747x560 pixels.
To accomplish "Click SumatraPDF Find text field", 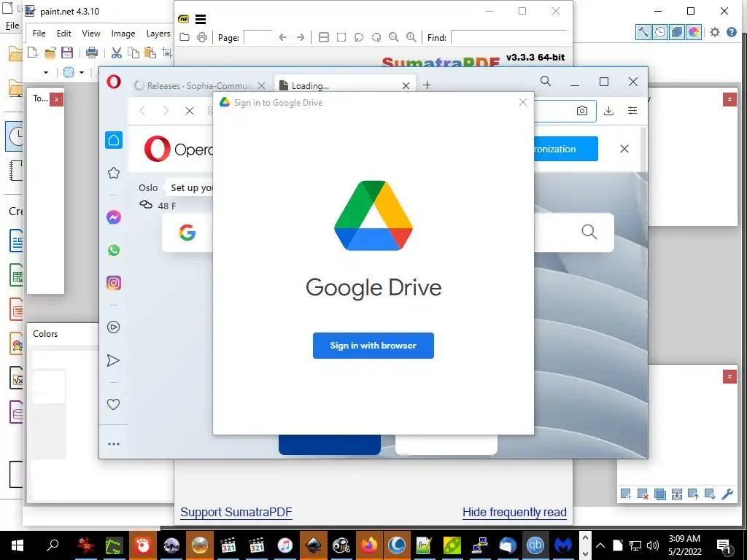I will click(508, 37).
